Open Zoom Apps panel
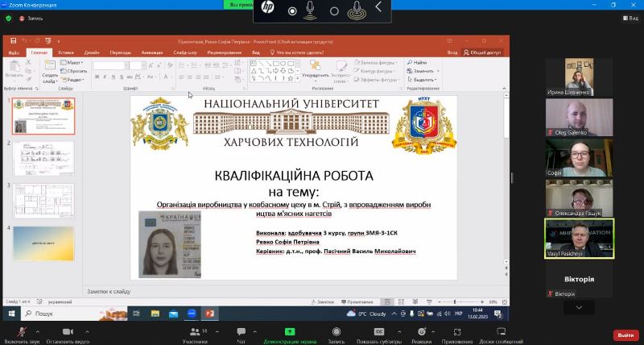 point(457,334)
